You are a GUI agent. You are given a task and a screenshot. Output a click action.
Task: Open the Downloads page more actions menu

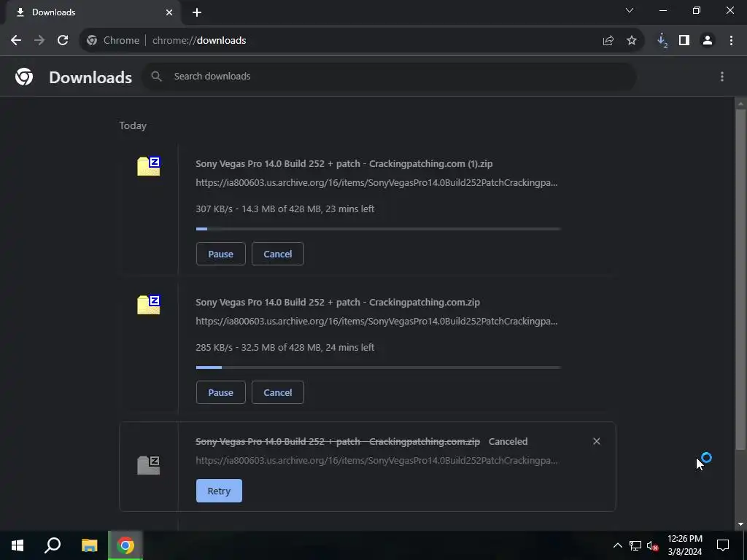point(722,77)
